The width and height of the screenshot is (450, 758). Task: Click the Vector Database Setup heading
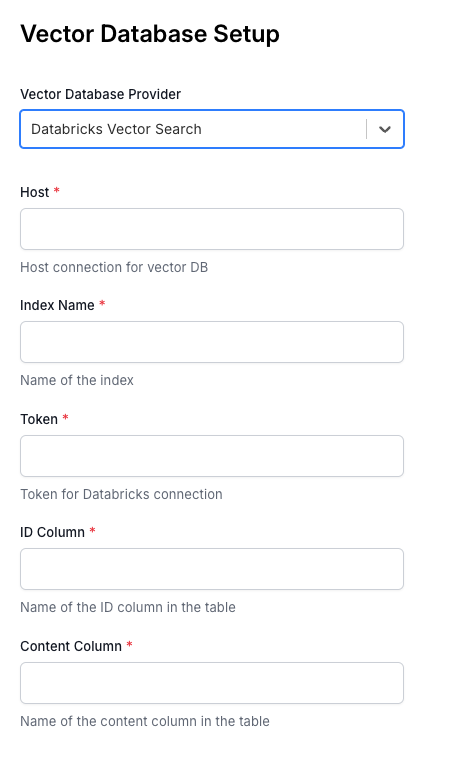[x=150, y=34]
